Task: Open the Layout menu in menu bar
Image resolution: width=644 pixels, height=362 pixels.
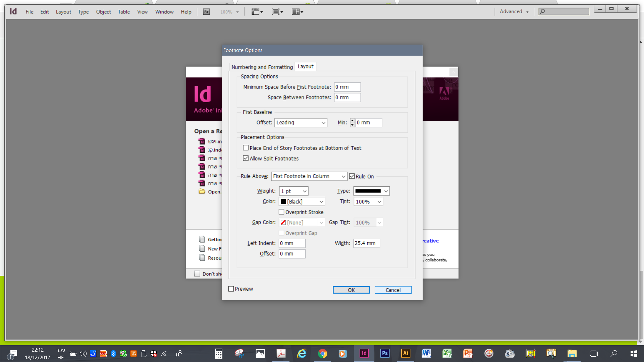Action: [x=63, y=12]
